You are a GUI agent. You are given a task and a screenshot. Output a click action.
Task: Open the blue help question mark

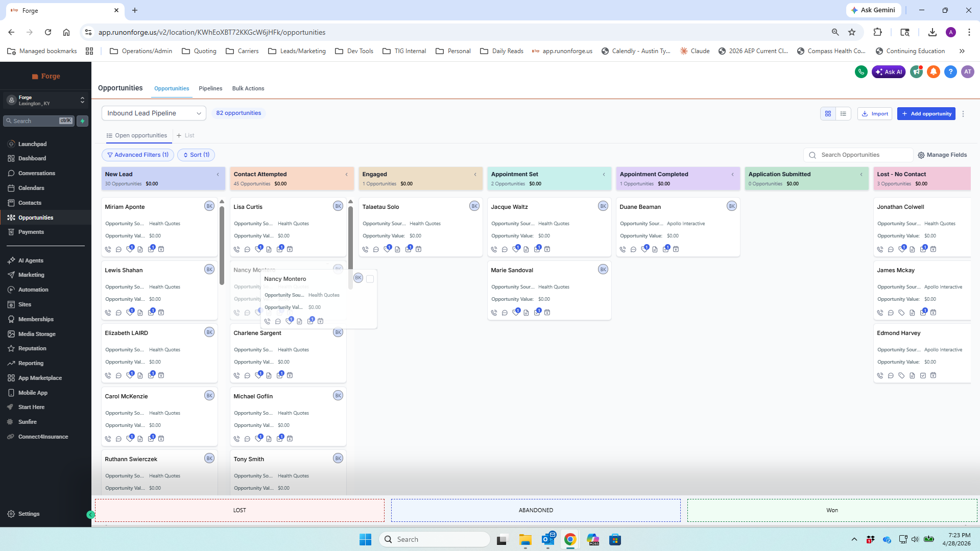pyautogui.click(x=950, y=72)
